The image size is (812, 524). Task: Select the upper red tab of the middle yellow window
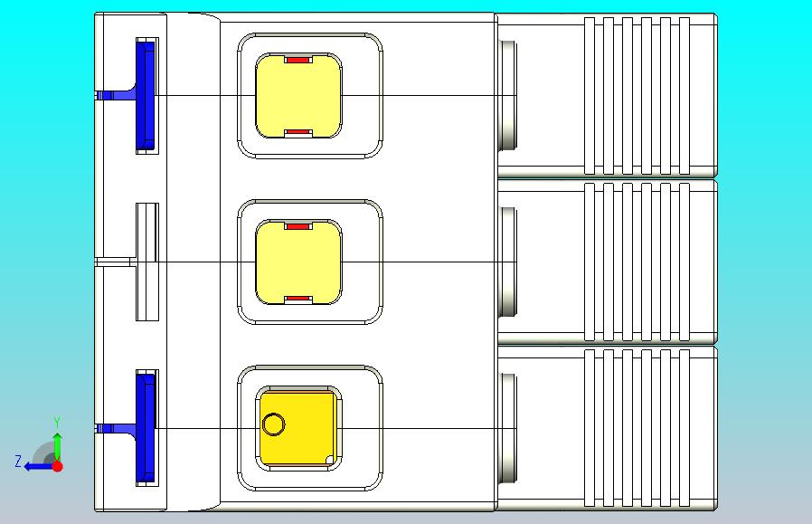click(297, 226)
